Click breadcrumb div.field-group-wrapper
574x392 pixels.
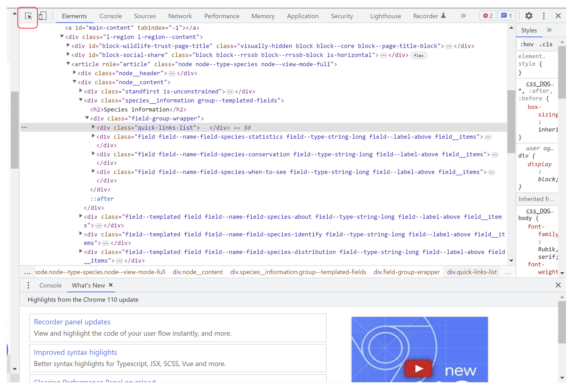[x=406, y=272]
